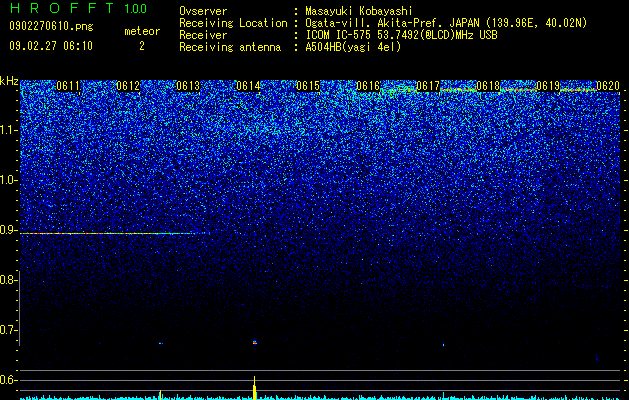Image resolution: width=629 pixels, height=400 pixels.
Task: Click the 0614 time marker
Action: point(248,86)
